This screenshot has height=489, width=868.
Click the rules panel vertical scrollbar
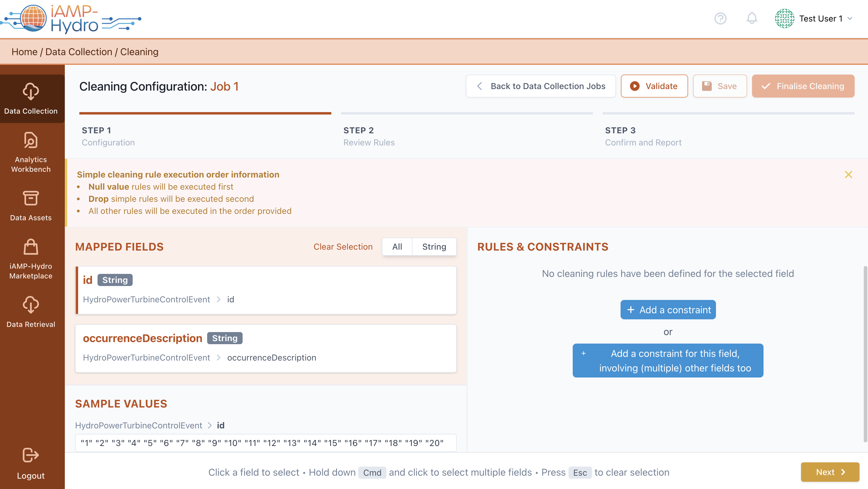pos(865,354)
